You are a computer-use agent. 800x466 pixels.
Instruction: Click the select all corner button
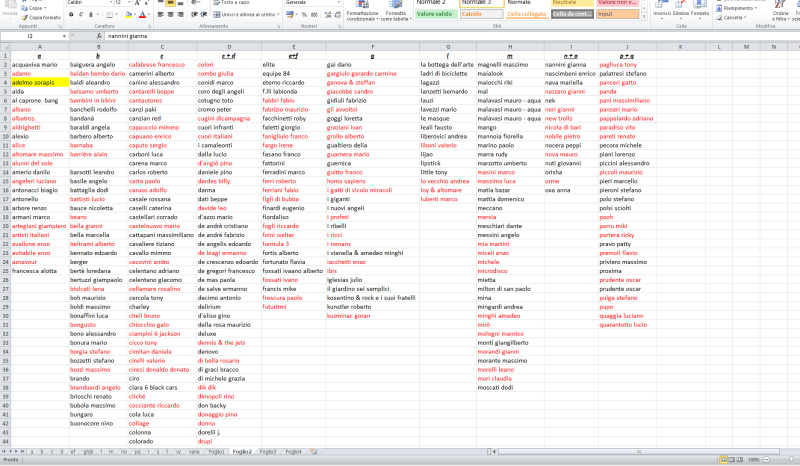click(5, 47)
